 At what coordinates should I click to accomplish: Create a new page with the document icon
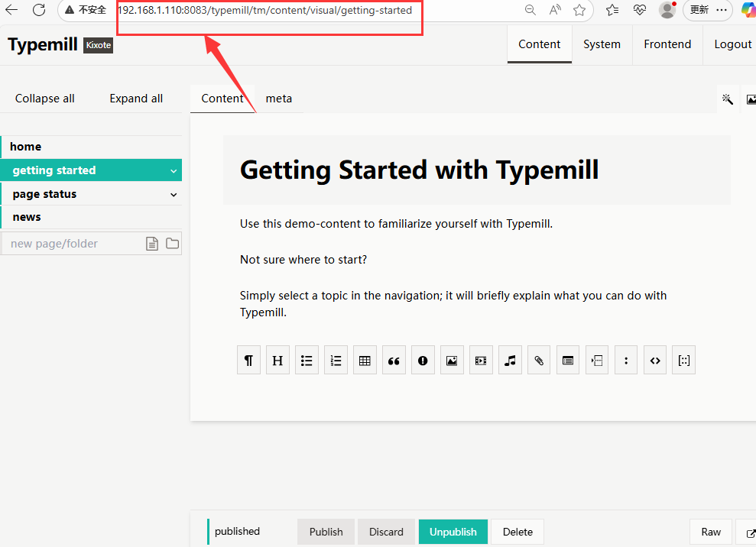(152, 244)
